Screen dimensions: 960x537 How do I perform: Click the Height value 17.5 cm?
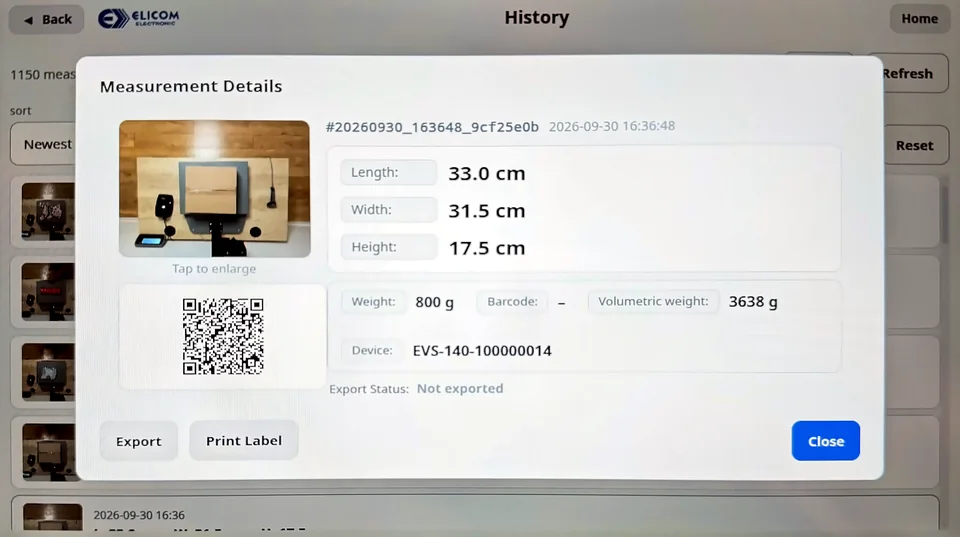[487, 248]
